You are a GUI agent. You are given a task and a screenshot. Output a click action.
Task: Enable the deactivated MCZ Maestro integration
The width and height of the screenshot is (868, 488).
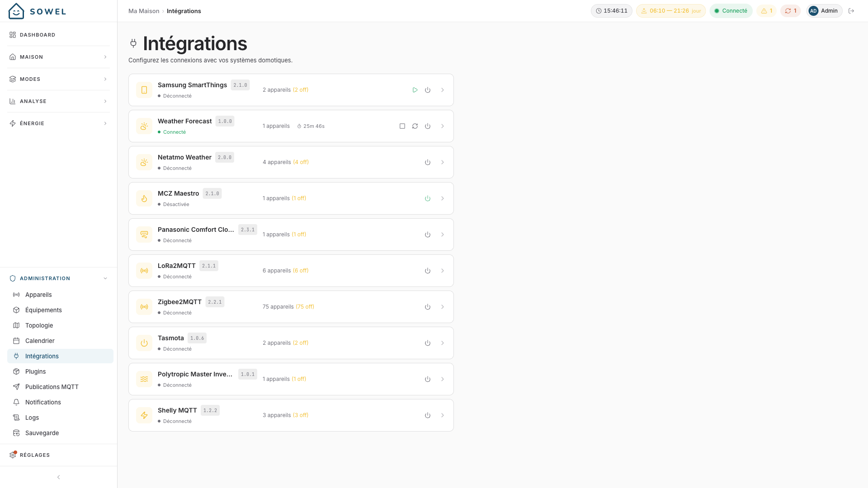[x=428, y=198]
